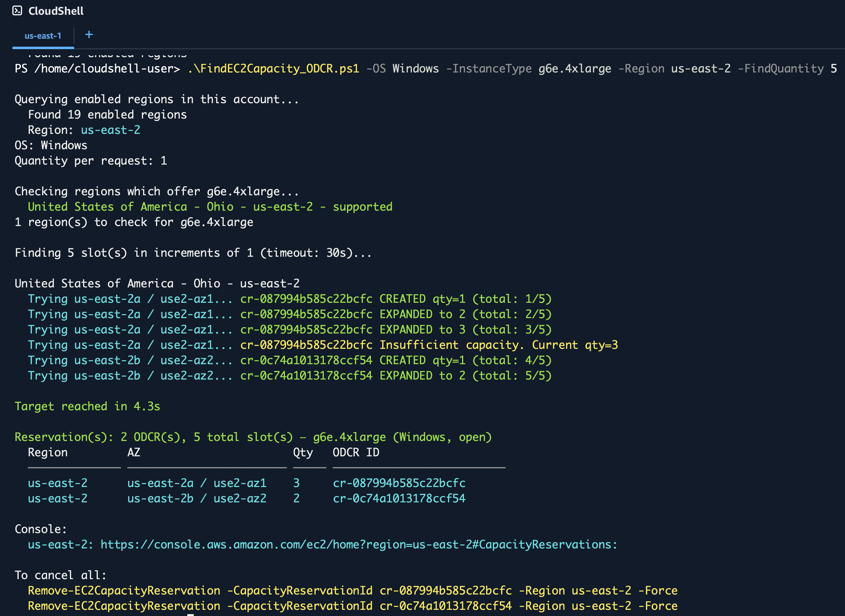This screenshot has height=616, width=845.
Task: Open the us-east-2 Capacity Reservations console URL
Action: pyautogui.click(x=359, y=544)
